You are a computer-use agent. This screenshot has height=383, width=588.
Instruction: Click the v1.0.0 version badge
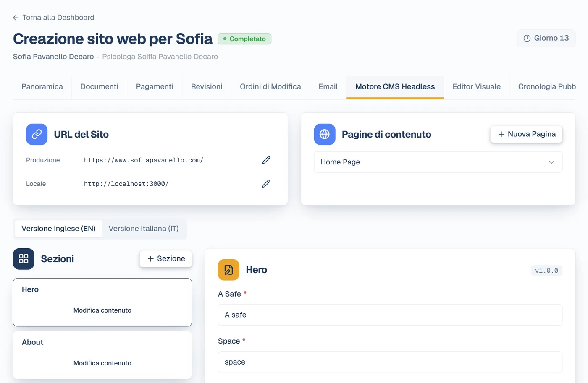(546, 271)
